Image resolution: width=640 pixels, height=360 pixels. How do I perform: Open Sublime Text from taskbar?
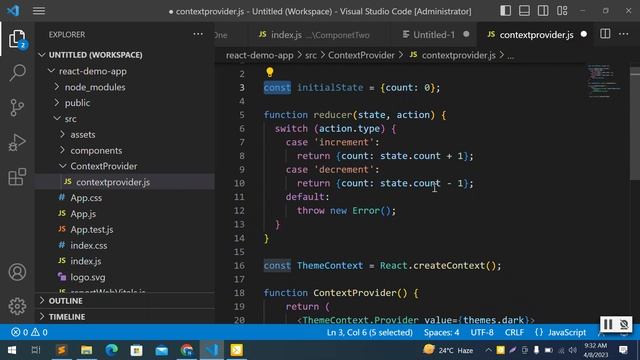click(x=62, y=350)
